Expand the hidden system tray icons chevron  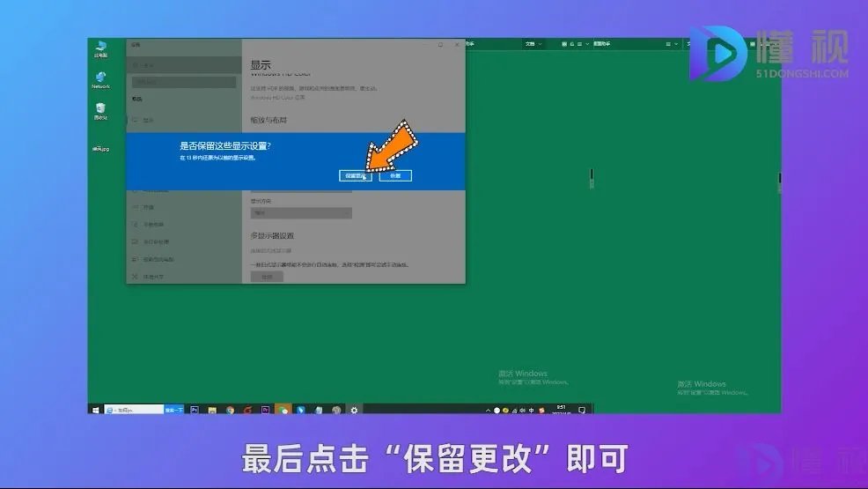pos(488,411)
